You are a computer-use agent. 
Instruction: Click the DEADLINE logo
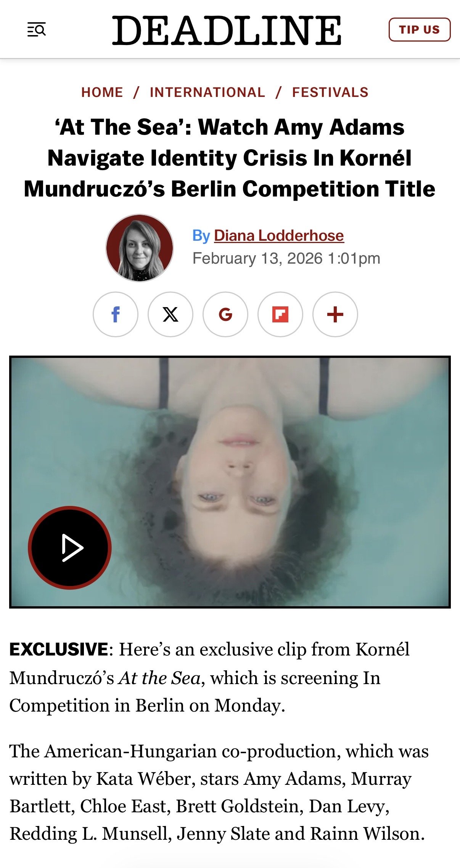point(227,30)
